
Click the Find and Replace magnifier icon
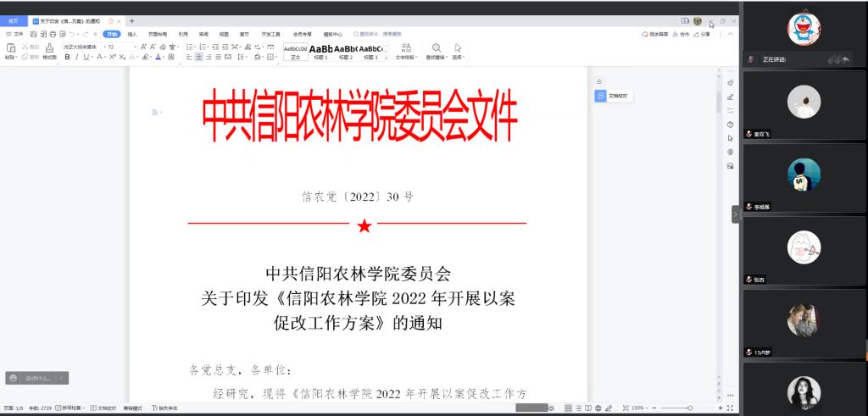point(436,48)
